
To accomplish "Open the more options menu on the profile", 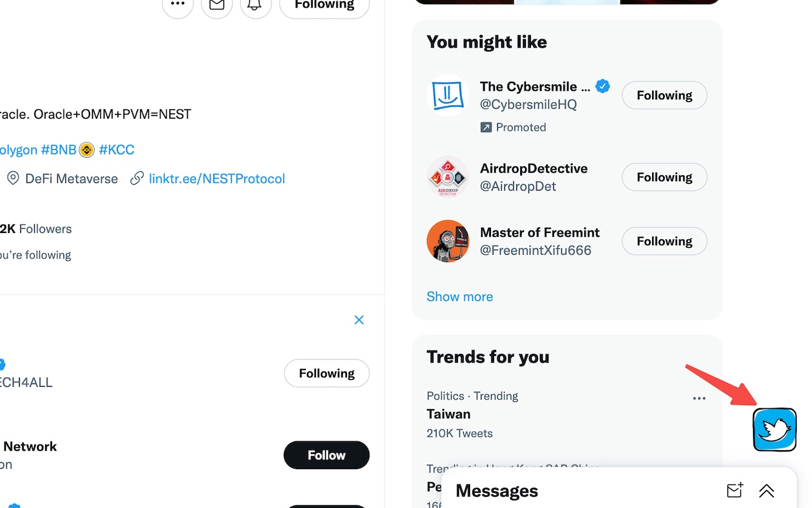I will tap(178, 5).
